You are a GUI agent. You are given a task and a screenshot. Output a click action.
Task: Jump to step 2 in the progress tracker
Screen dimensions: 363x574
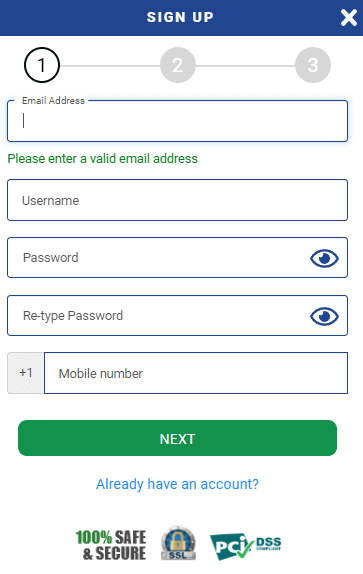[178, 65]
